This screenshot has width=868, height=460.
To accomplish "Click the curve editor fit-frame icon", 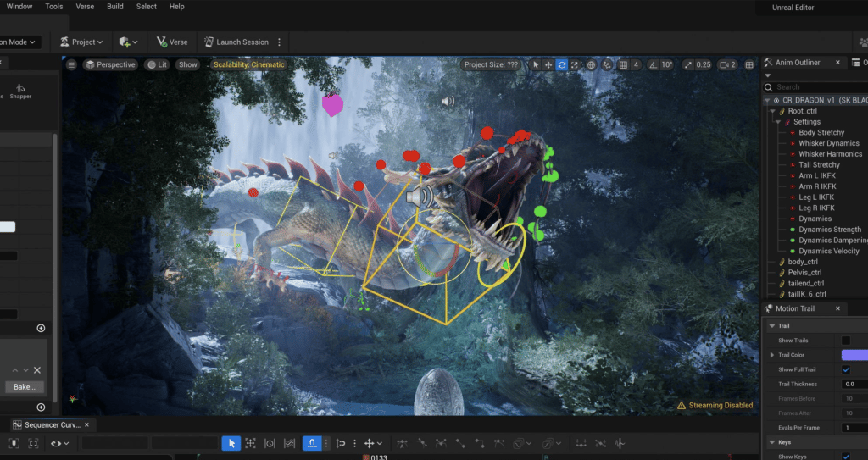I will [x=14, y=443].
